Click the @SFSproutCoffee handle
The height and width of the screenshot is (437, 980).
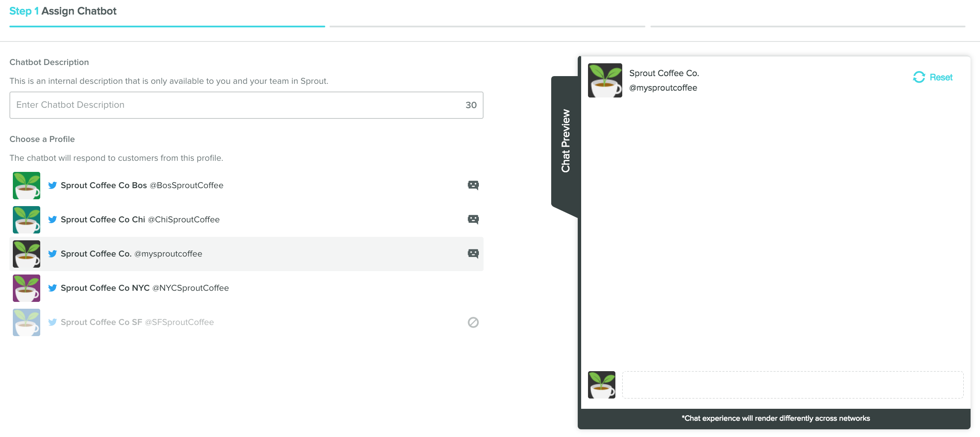pos(179,322)
